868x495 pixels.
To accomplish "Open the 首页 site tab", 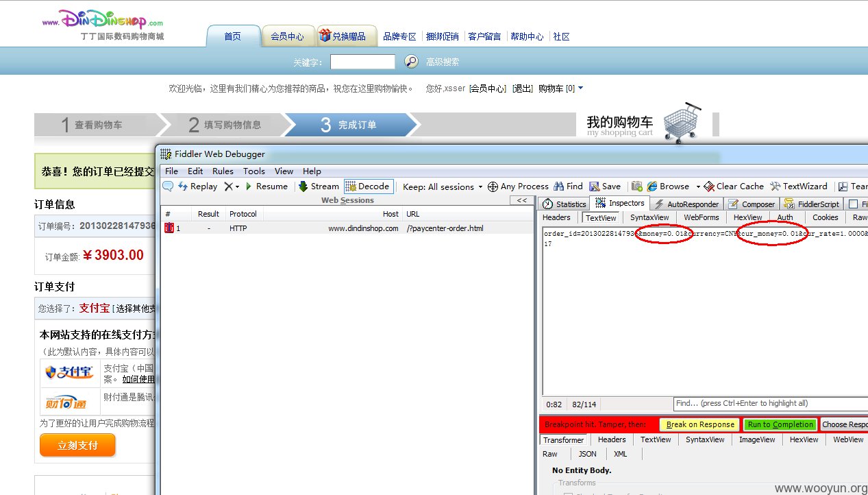I will point(233,36).
